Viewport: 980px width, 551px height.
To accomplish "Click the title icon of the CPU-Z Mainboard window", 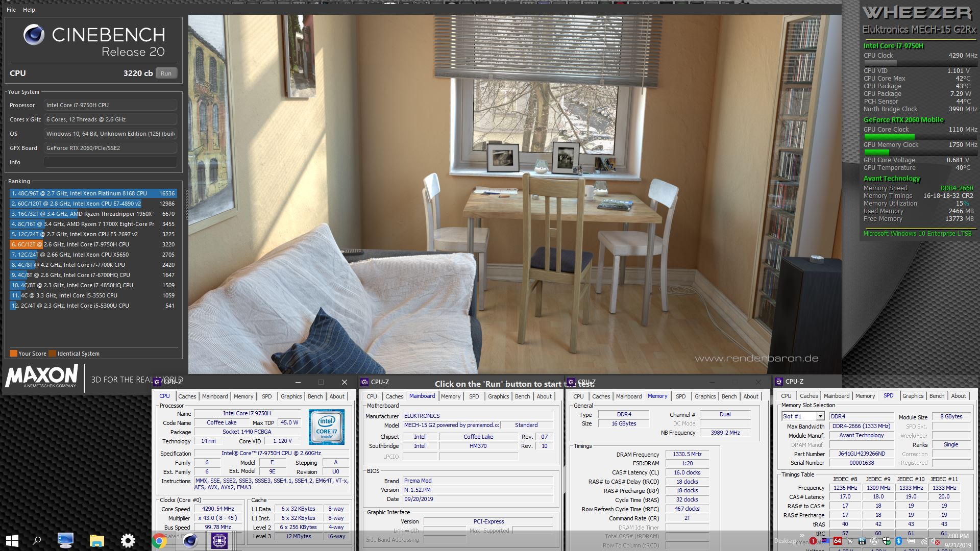I will pos(364,382).
